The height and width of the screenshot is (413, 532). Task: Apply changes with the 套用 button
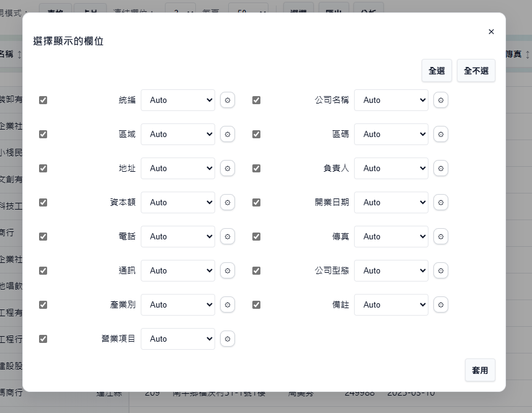[x=480, y=370]
